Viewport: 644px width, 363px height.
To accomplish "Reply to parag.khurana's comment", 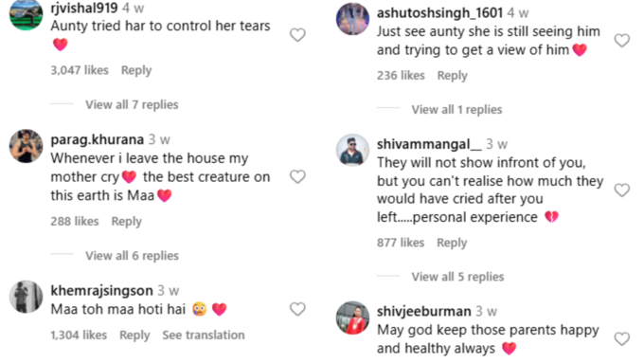I will tap(127, 222).
